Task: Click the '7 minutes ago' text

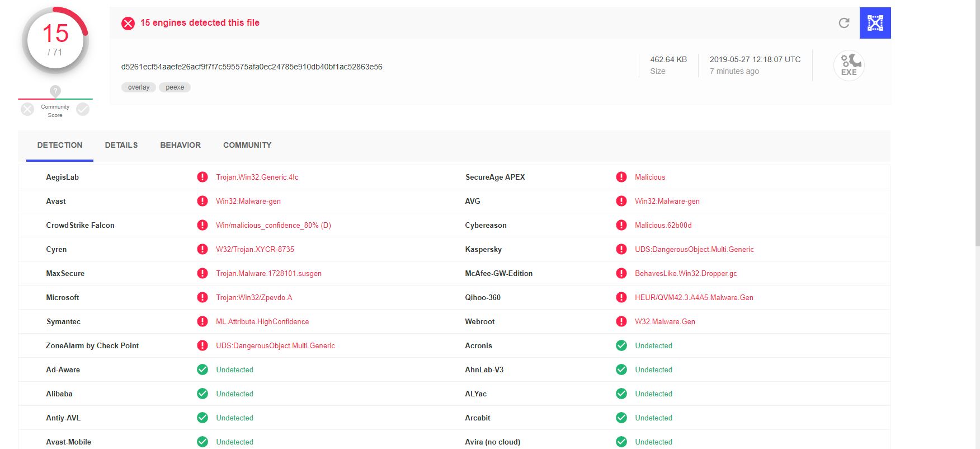Action: pos(734,71)
